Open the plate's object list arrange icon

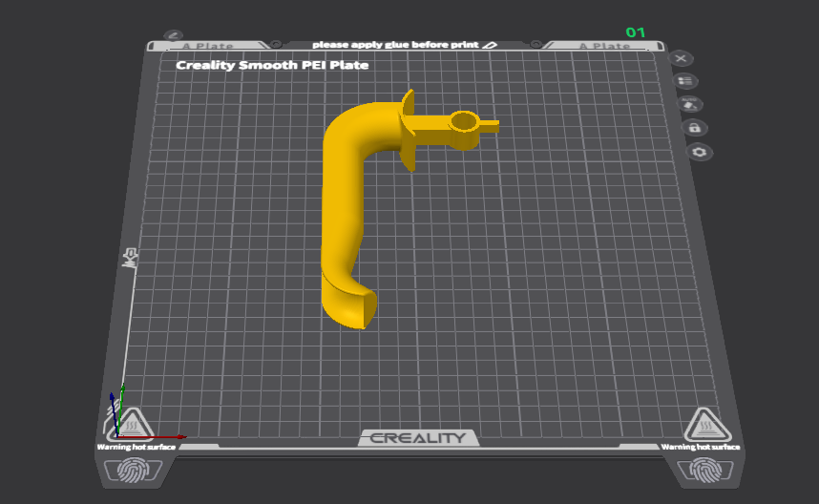tap(684, 81)
